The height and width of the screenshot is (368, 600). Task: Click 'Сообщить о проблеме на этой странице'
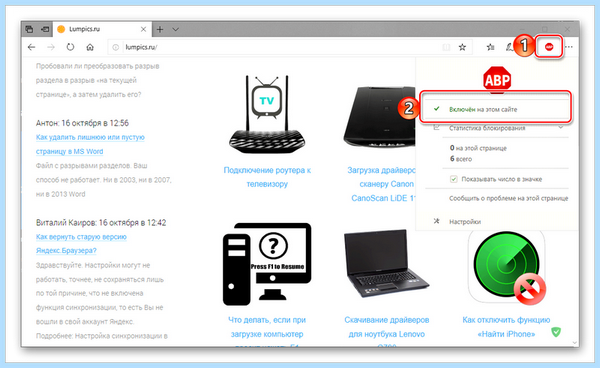click(x=509, y=198)
